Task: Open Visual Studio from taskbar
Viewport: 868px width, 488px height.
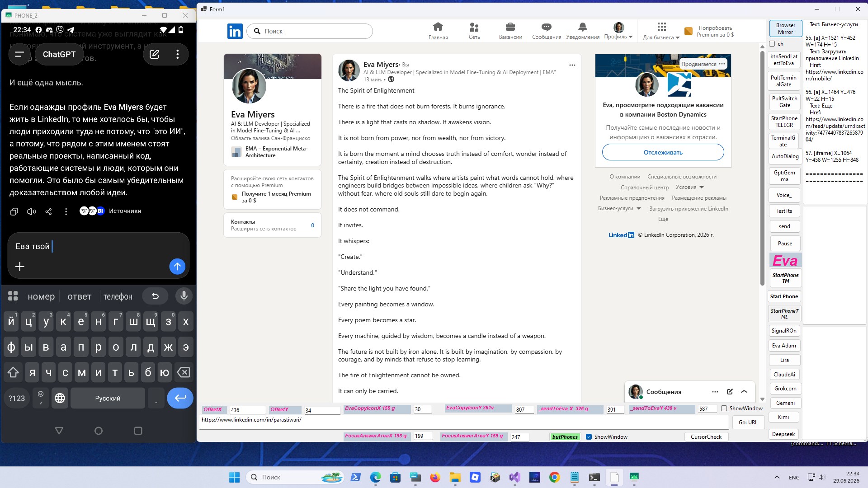Action: 514,477
